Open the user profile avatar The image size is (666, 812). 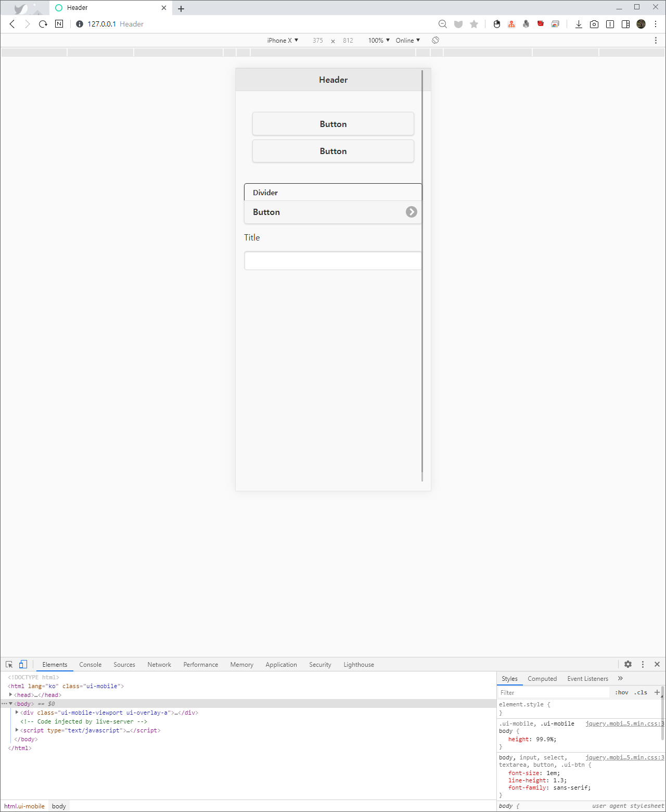click(641, 24)
